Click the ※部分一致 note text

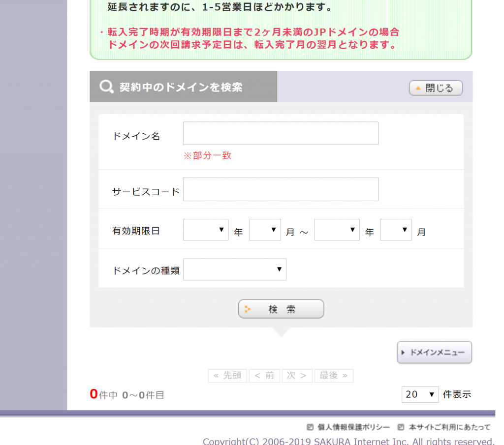(x=207, y=156)
